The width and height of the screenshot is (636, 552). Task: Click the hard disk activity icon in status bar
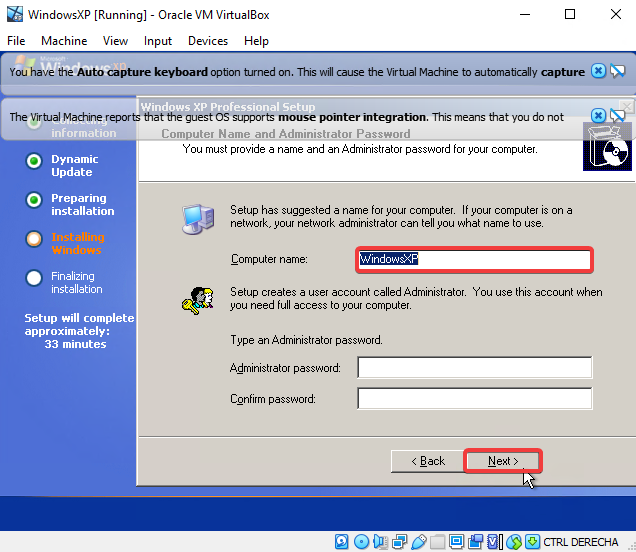click(342, 541)
